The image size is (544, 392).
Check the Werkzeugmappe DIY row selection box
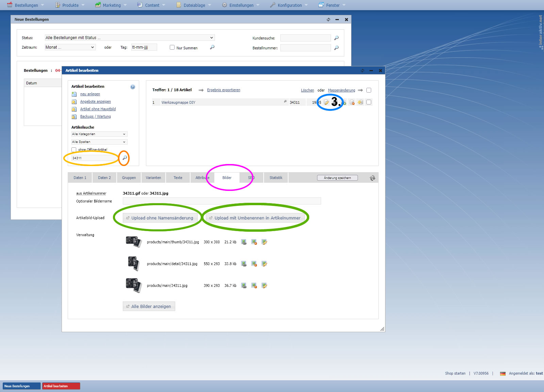point(369,102)
